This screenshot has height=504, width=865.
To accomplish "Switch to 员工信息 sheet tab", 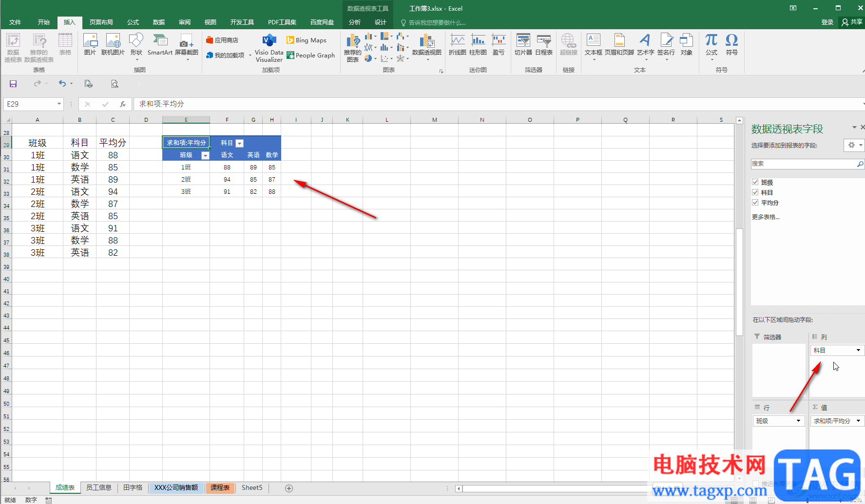I will 99,487.
